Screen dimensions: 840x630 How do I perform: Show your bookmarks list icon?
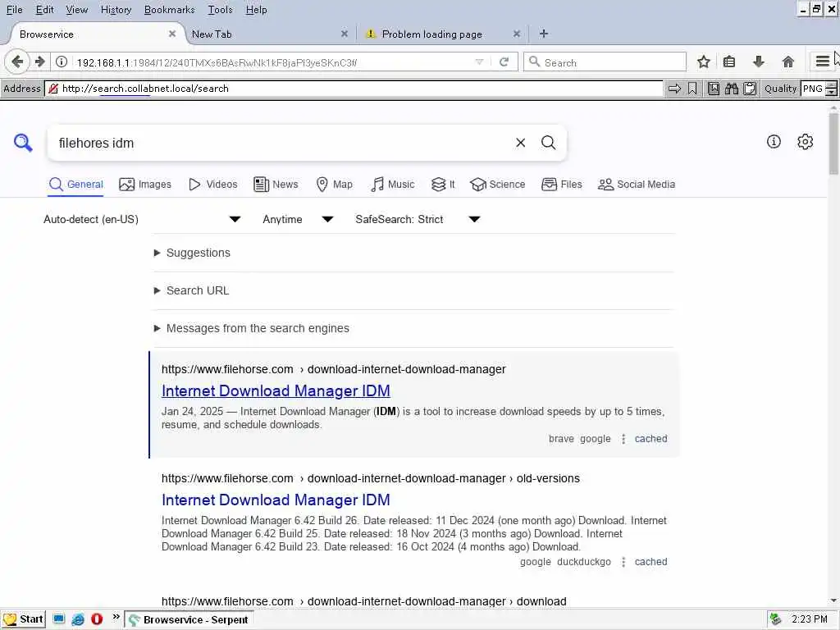[729, 62]
